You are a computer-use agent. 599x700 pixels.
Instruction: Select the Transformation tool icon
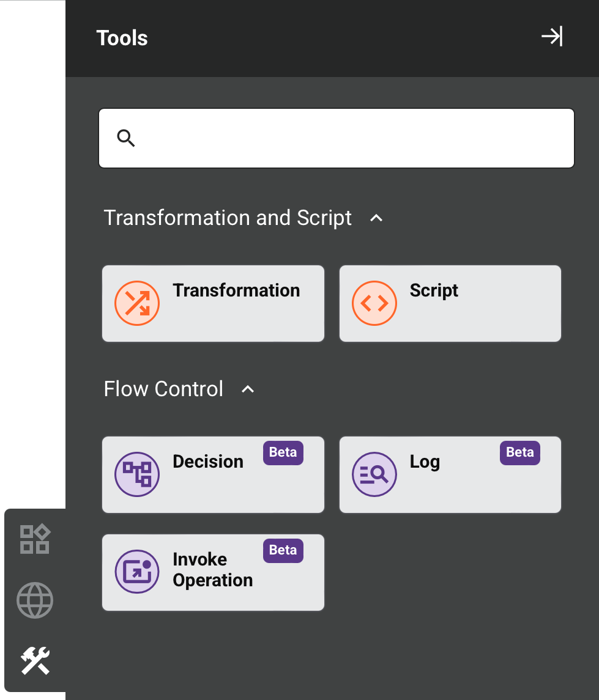click(x=137, y=303)
